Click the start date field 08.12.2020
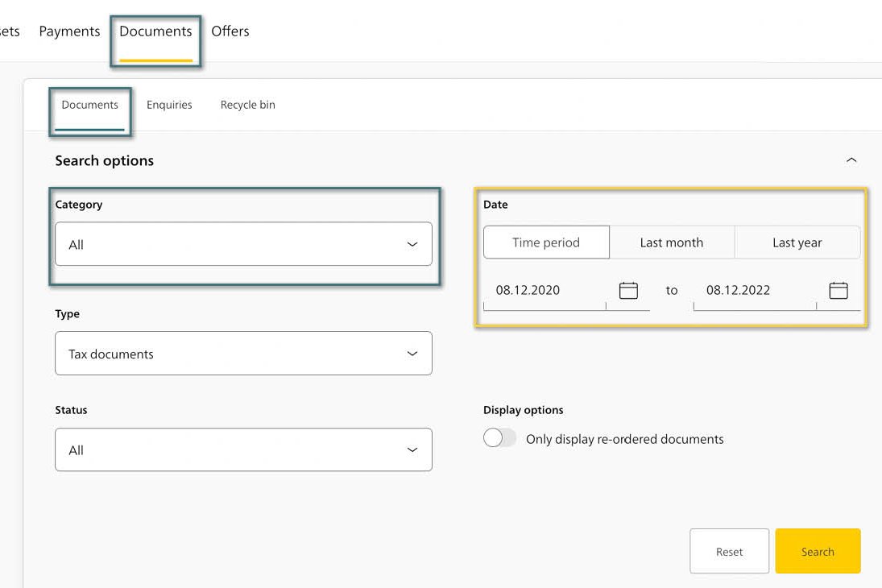 pos(545,290)
